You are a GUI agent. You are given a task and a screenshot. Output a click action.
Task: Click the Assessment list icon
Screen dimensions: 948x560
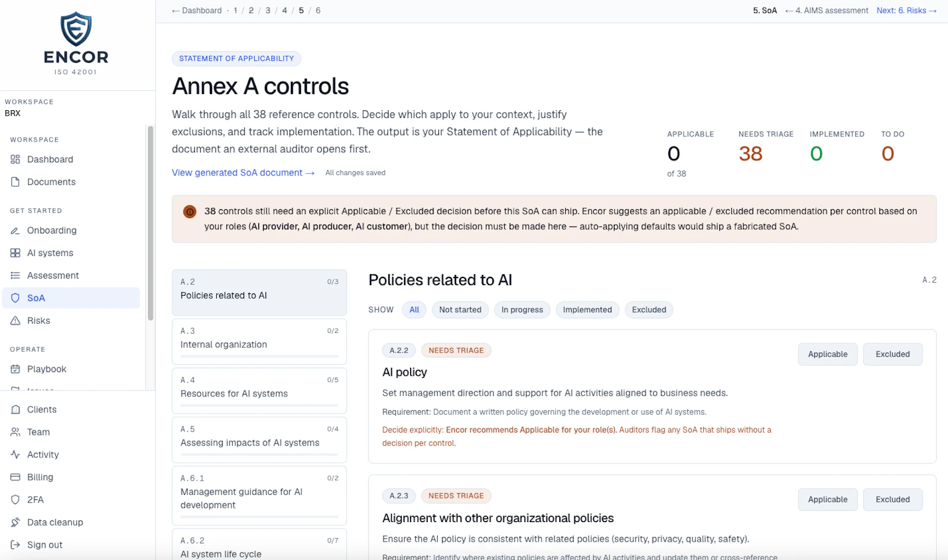click(15, 276)
